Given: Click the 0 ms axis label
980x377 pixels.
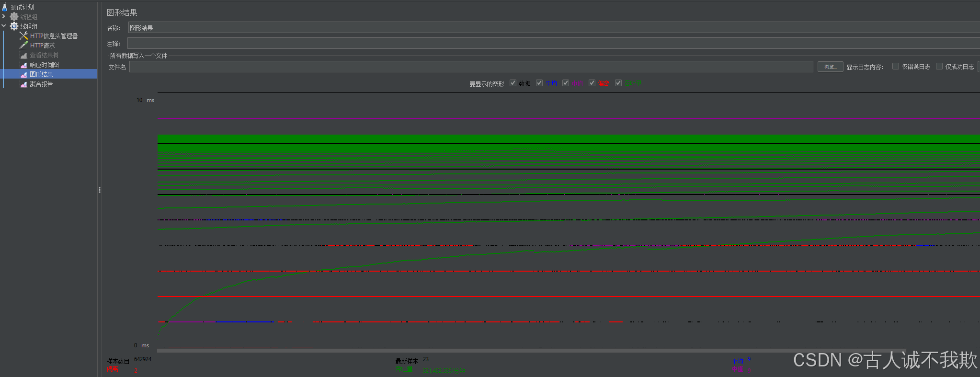Looking at the screenshot, I should [142, 345].
